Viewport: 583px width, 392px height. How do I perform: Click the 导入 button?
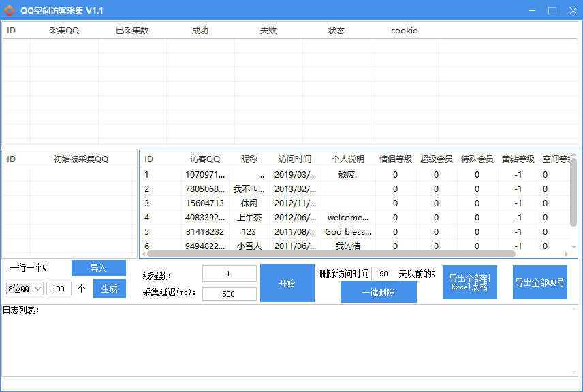click(x=99, y=268)
